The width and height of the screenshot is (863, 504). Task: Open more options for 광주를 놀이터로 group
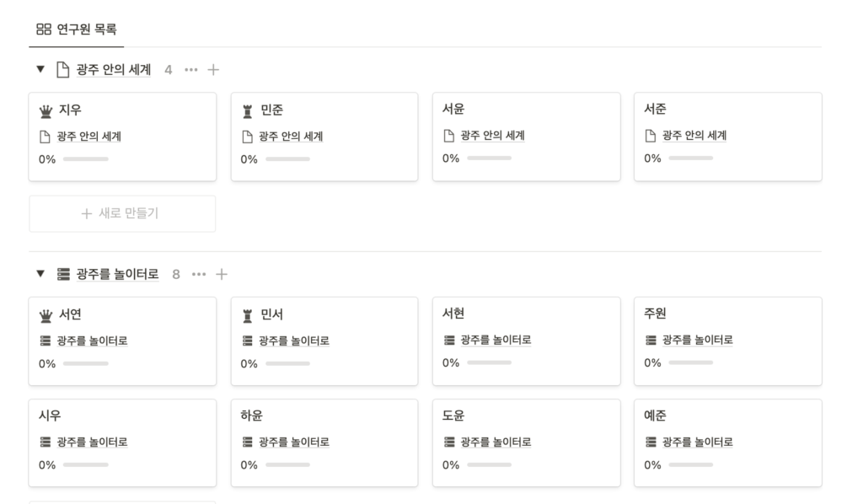199,274
